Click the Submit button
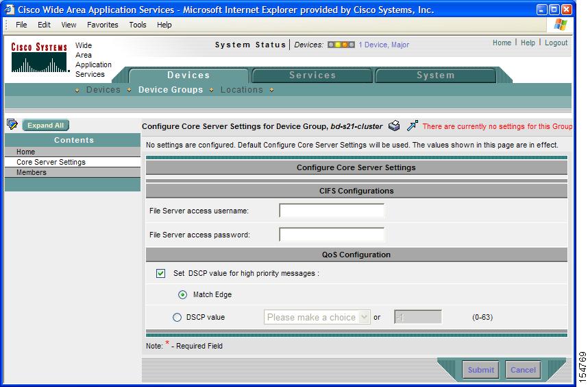588x387 pixels. (481, 370)
